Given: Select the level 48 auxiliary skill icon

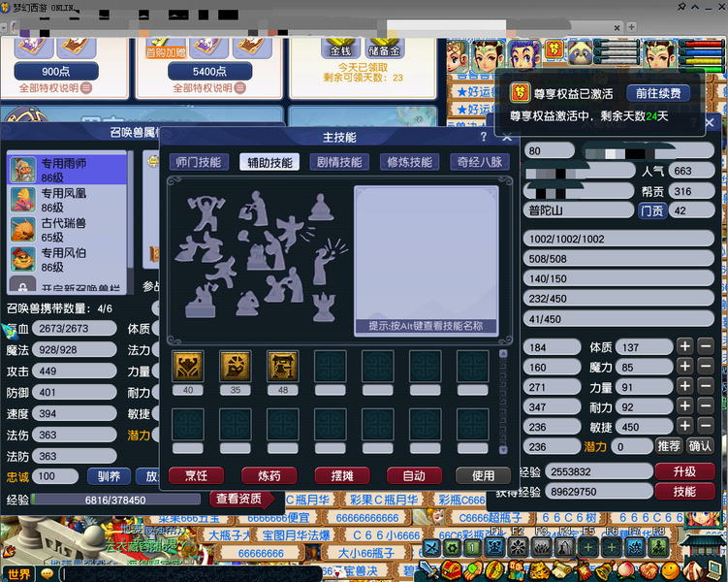Looking at the screenshot, I should (282, 367).
